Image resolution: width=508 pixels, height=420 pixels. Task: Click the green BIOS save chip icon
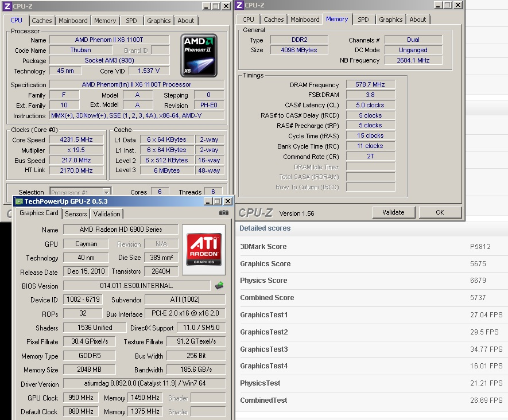(219, 285)
